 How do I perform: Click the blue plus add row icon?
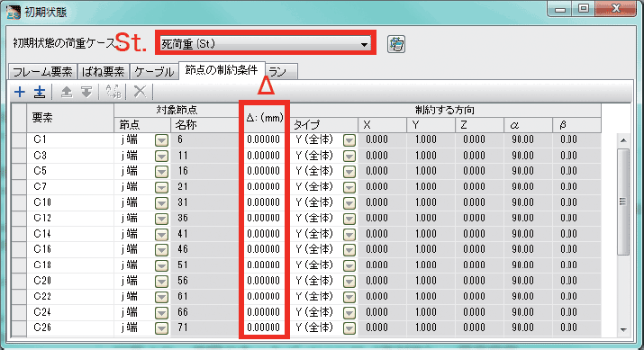pyautogui.click(x=19, y=92)
